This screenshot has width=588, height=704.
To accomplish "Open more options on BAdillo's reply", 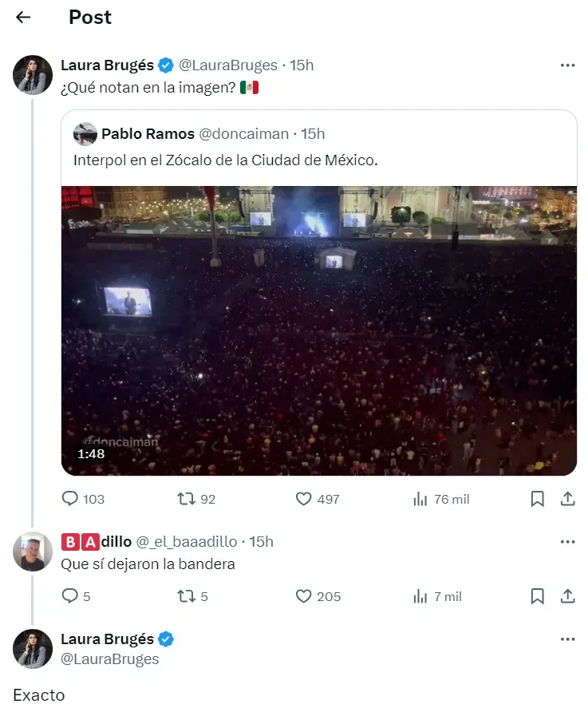I will 567,542.
